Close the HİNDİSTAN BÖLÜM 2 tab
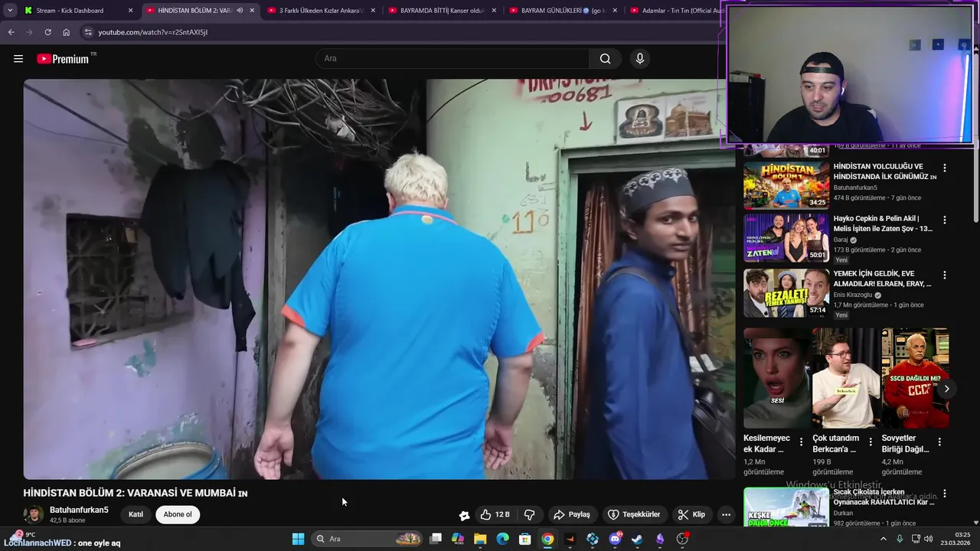Screen dimensions: 980x551 click(252, 11)
